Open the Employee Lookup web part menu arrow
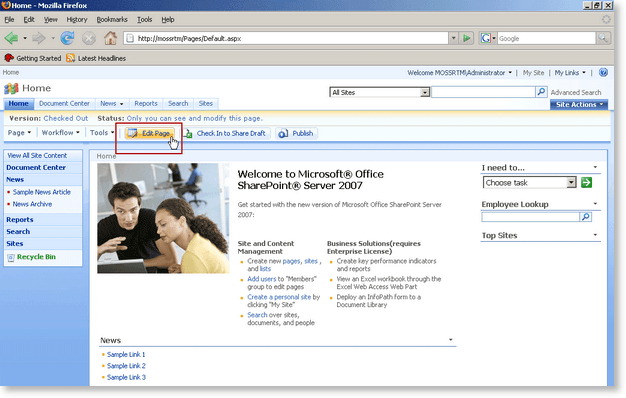 tap(595, 204)
